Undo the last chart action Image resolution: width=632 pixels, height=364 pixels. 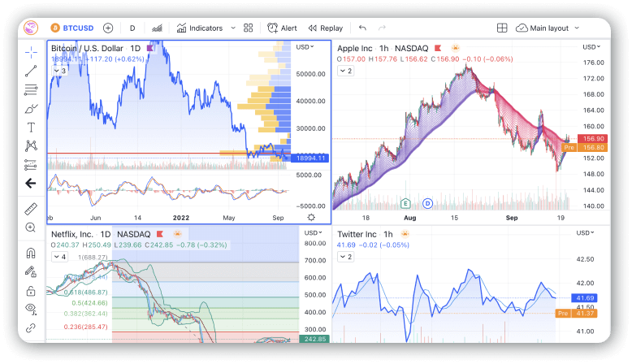[362, 28]
